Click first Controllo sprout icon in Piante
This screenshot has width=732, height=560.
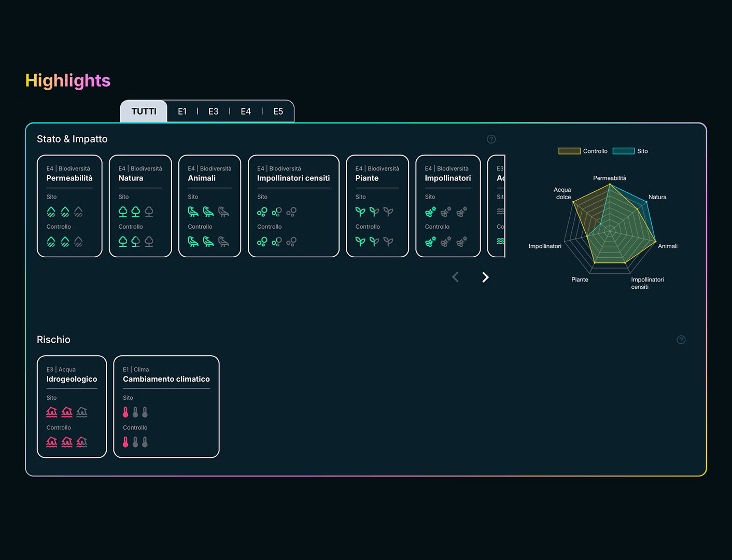pos(360,242)
